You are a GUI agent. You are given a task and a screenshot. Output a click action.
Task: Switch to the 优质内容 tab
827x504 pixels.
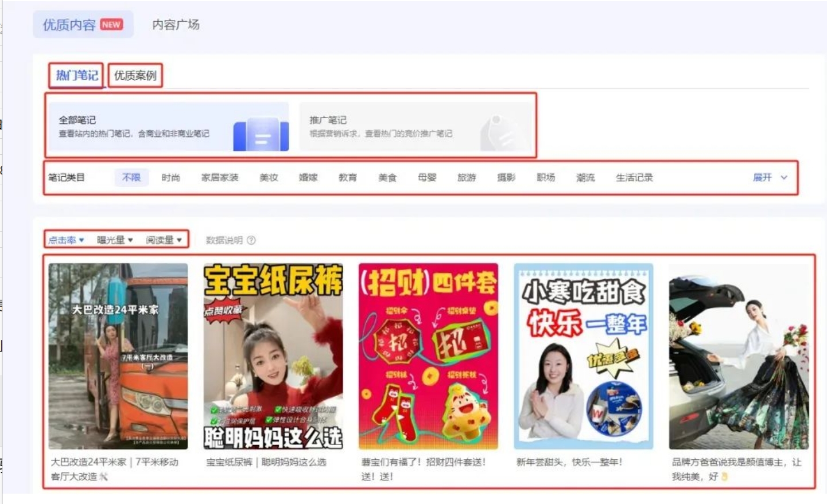83,25
